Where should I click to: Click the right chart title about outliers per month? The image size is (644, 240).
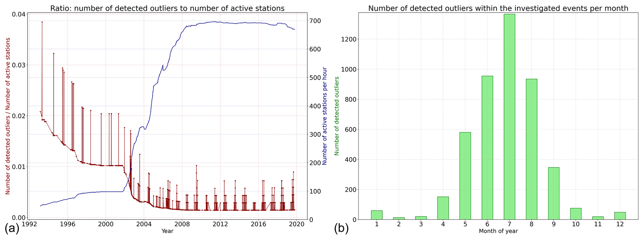point(498,8)
